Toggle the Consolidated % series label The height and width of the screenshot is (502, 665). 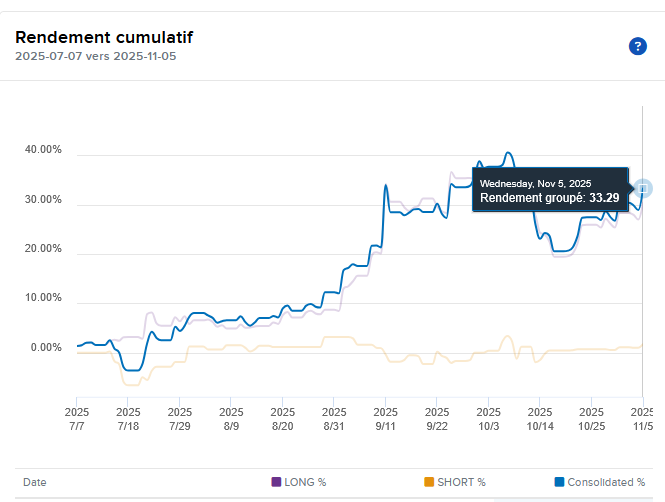606,482
